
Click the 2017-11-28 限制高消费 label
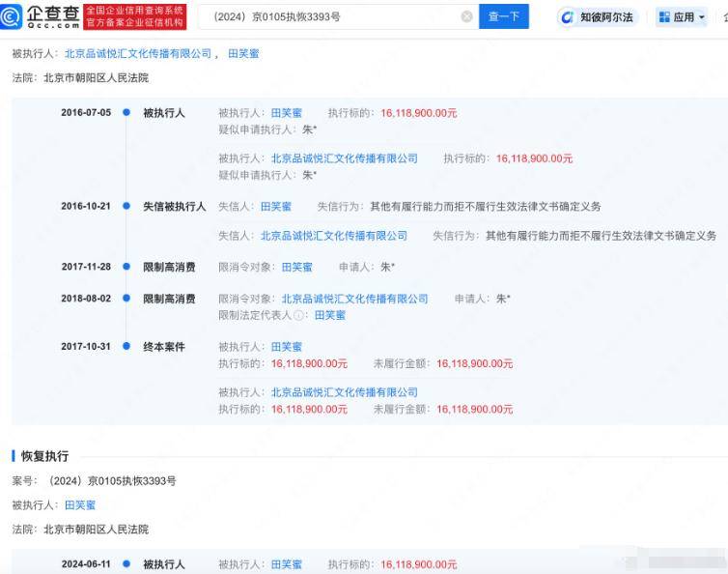169,267
